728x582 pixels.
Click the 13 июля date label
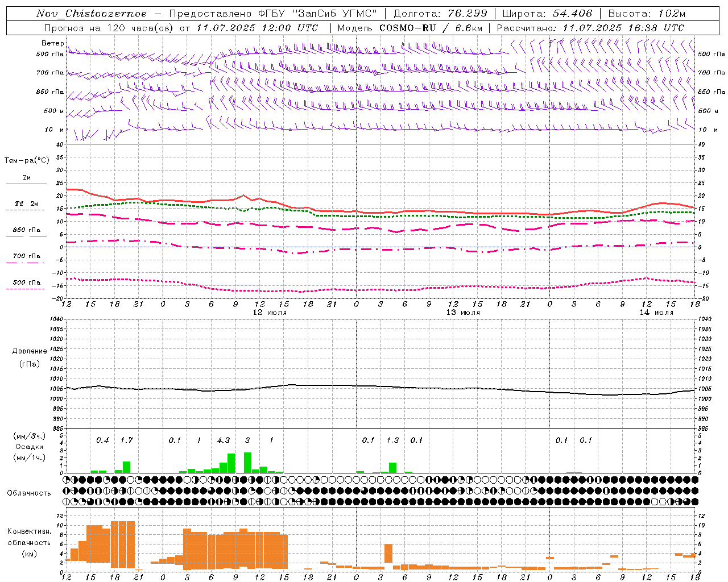(x=463, y=313)
